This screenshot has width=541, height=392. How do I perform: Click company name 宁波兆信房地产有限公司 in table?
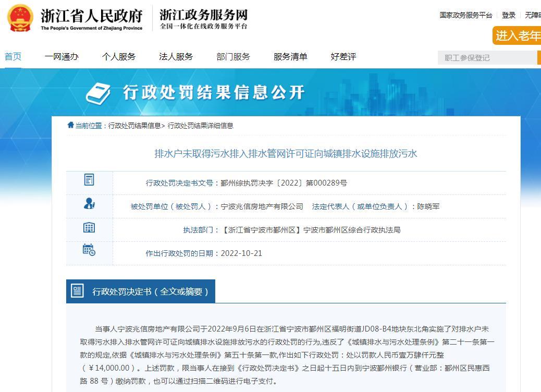tap(262, 206)
